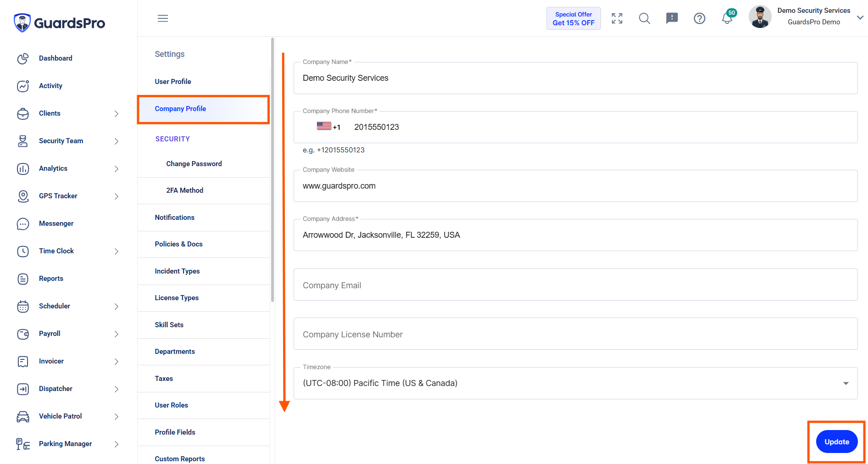
Task: Open the Timezone dropdown
Action: pyautogui.click(x=575, y=383)
